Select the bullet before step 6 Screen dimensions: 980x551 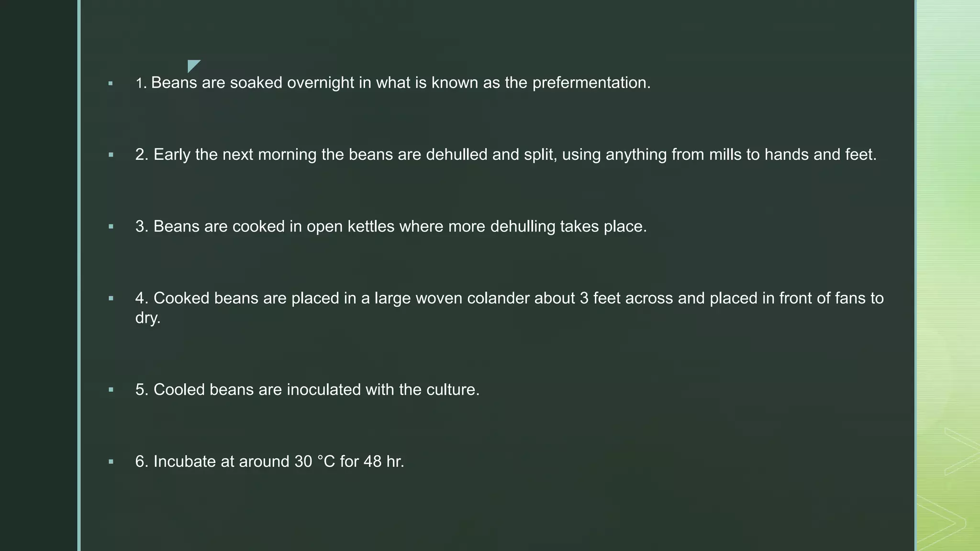click(111, 462)
